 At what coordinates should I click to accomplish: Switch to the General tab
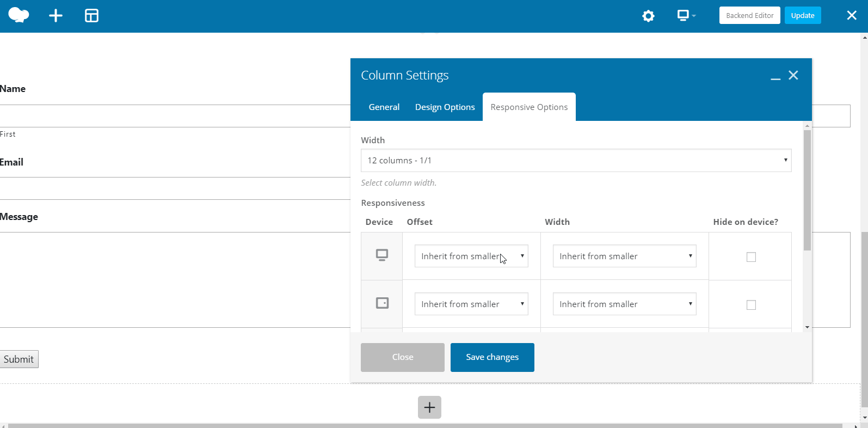pyautogui.click(x=384, y=107)
